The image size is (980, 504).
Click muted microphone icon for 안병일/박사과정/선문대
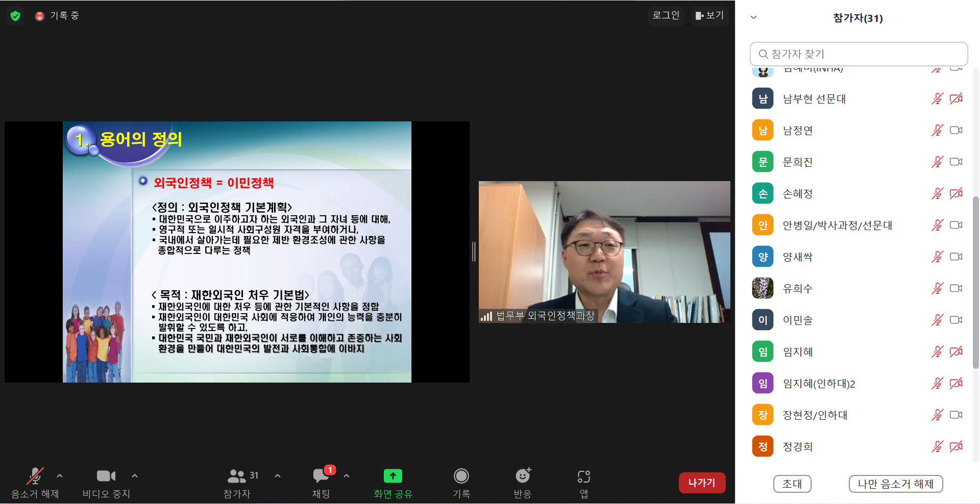tap(937, 225)
